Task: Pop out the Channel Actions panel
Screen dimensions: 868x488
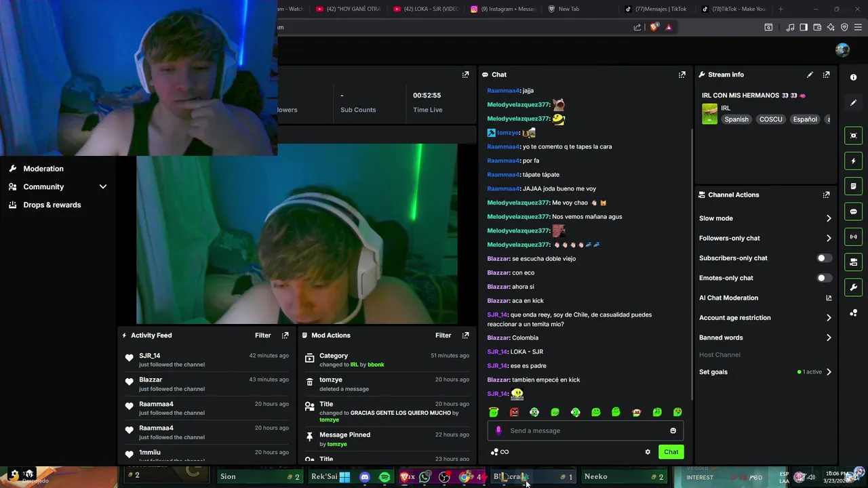Action: (826, 195)
